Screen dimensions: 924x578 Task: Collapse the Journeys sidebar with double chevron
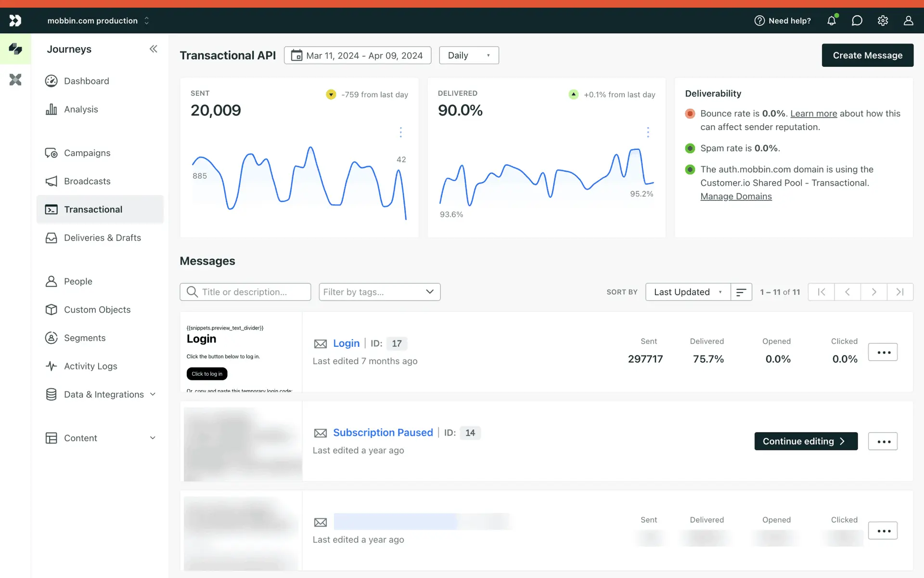point(153,49)
